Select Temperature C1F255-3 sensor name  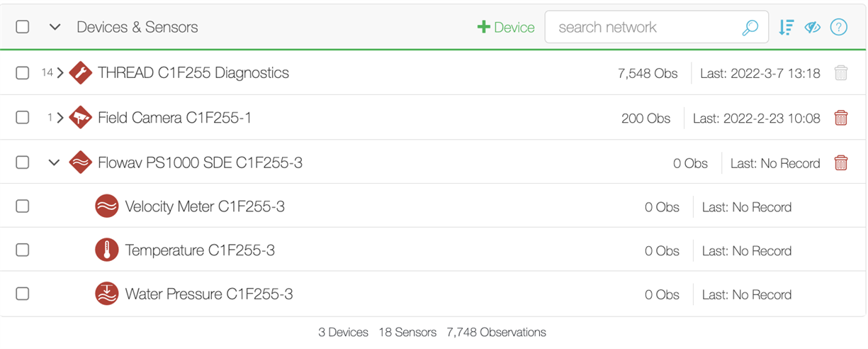click(x=200, y=250)
